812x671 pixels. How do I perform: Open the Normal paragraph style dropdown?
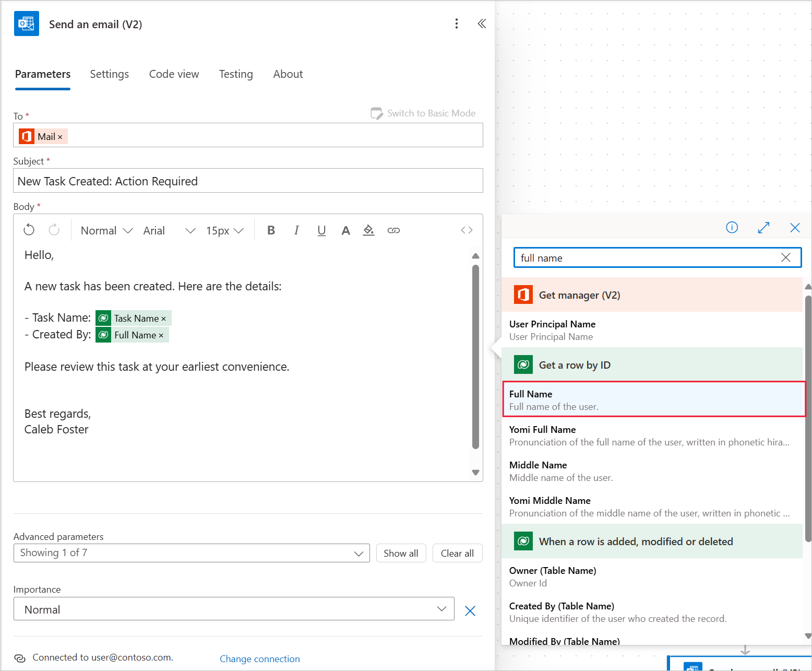coord(106,230)
